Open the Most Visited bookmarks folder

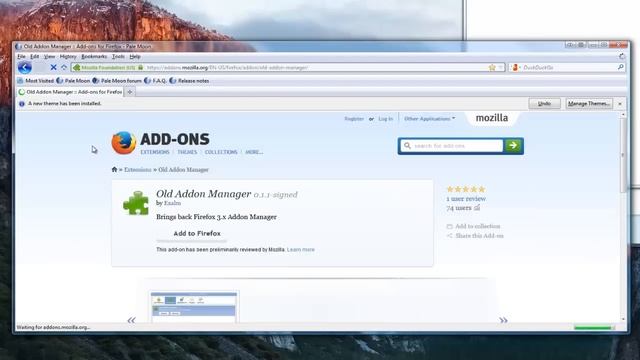36,81
